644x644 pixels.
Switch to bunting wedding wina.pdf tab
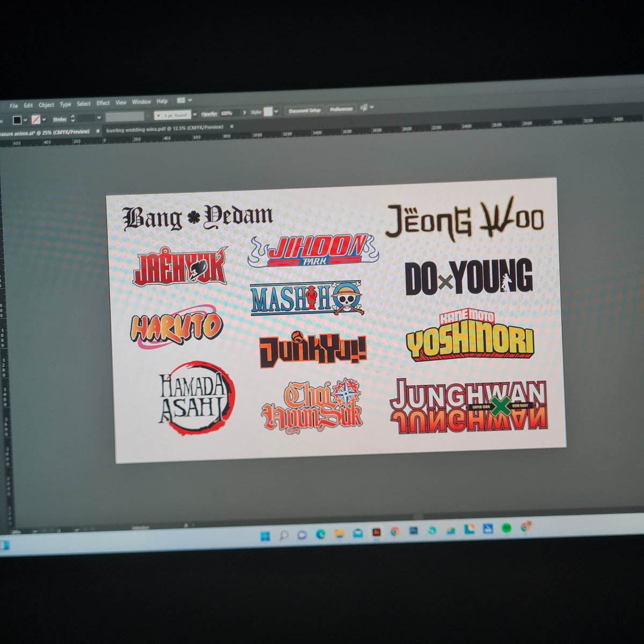[x=165, y=129]
